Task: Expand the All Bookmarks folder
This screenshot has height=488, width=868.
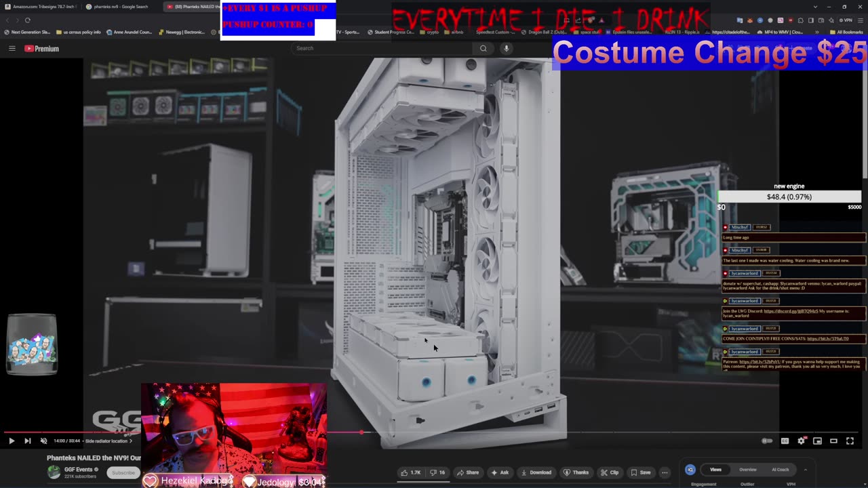Action: pyautogui.click(x=847, y=32)
